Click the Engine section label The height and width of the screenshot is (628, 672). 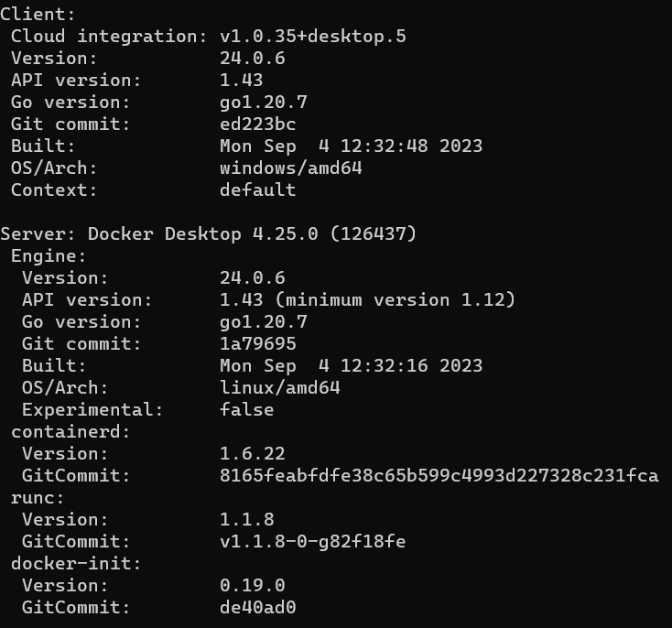49,256
